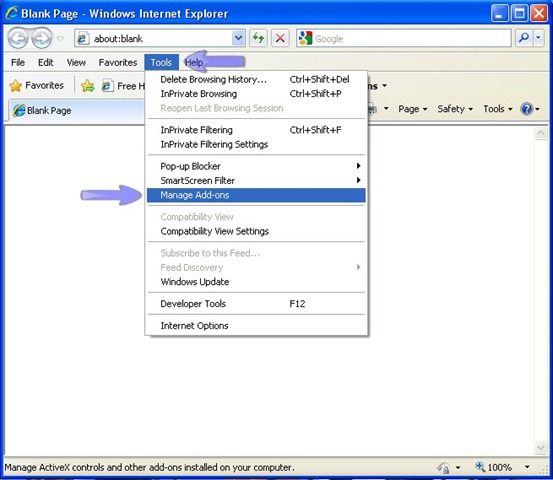Open the Page command bar dropdown
Image resolution: width=553 pixels, height=480 pixels.
(413, 109)
